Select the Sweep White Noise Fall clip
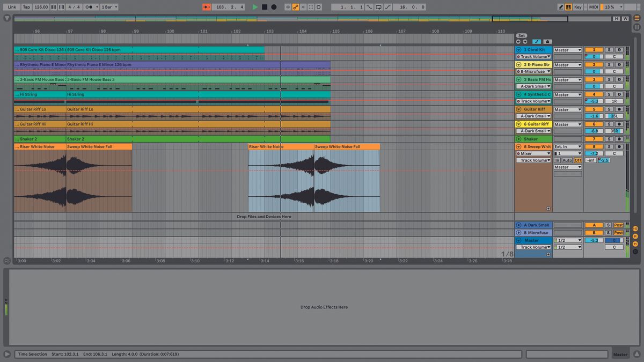 (x=346, y=146)
